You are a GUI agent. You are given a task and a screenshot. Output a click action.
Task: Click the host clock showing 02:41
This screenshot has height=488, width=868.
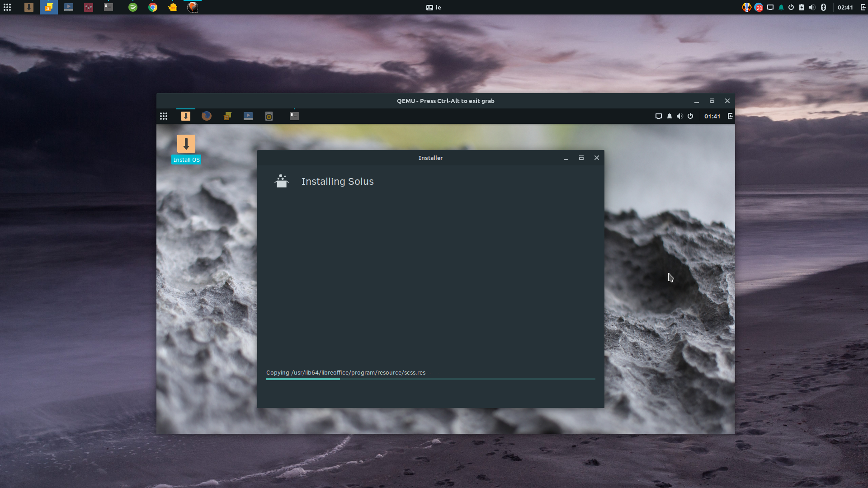(845, 7)
